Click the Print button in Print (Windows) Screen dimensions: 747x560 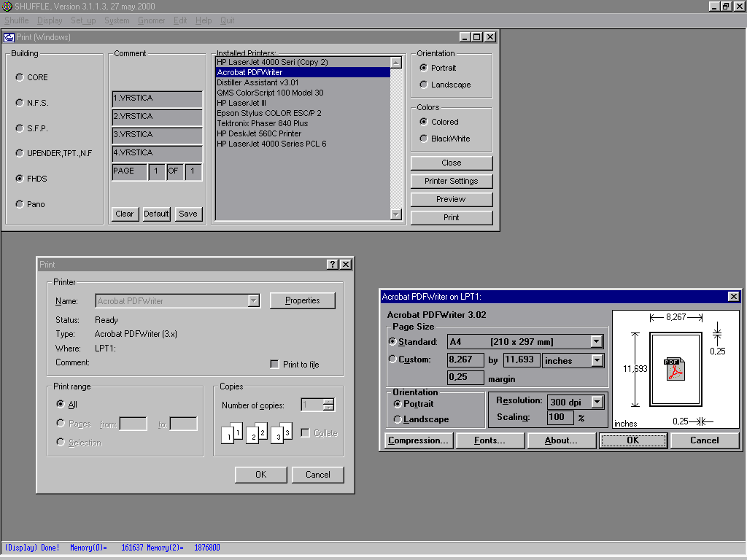point(452,217)
